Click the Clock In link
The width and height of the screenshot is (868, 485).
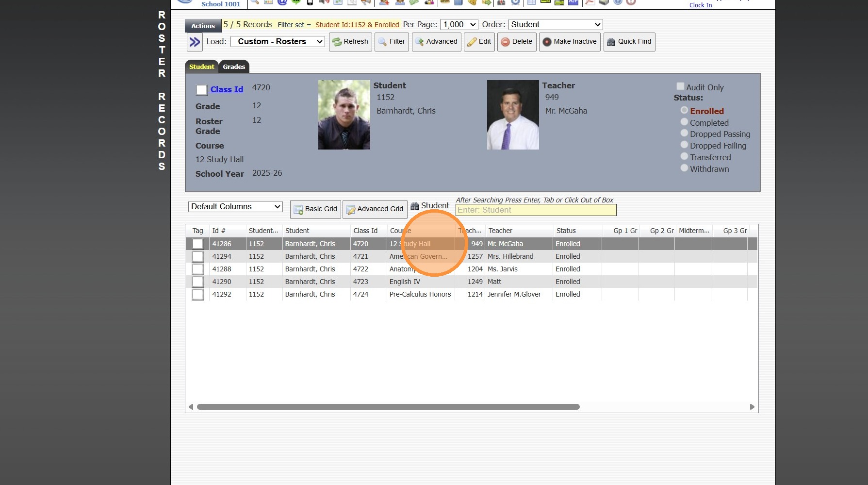pyautogui.click(x=701, y=5)
